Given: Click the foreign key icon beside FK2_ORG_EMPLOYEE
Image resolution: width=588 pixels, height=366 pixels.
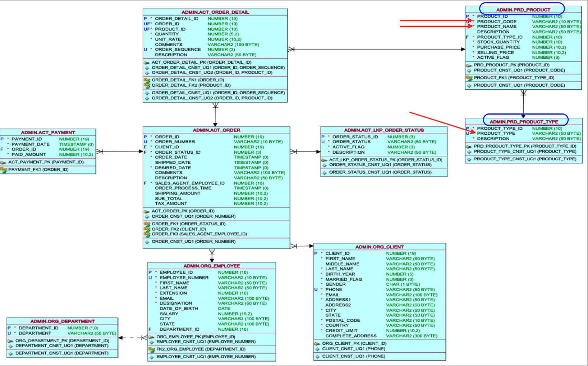Looking at the screenshot, I should (x=152, y=349).
